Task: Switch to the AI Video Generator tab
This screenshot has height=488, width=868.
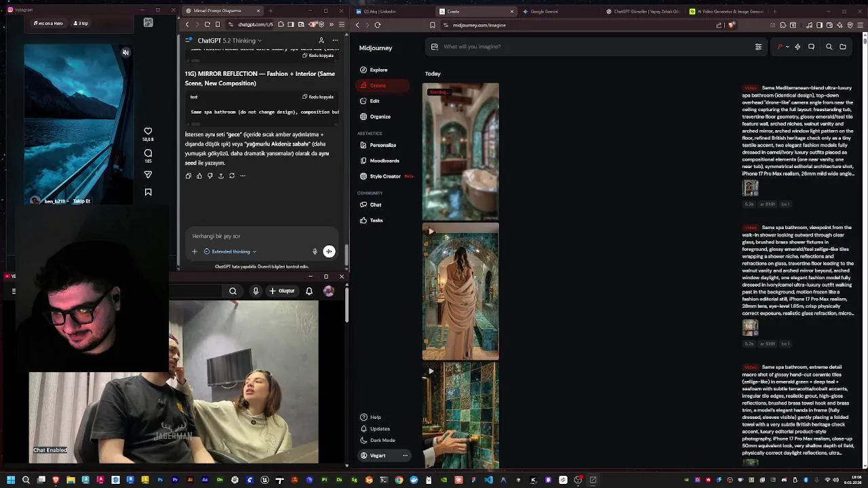Action: [x=727, y=12]
